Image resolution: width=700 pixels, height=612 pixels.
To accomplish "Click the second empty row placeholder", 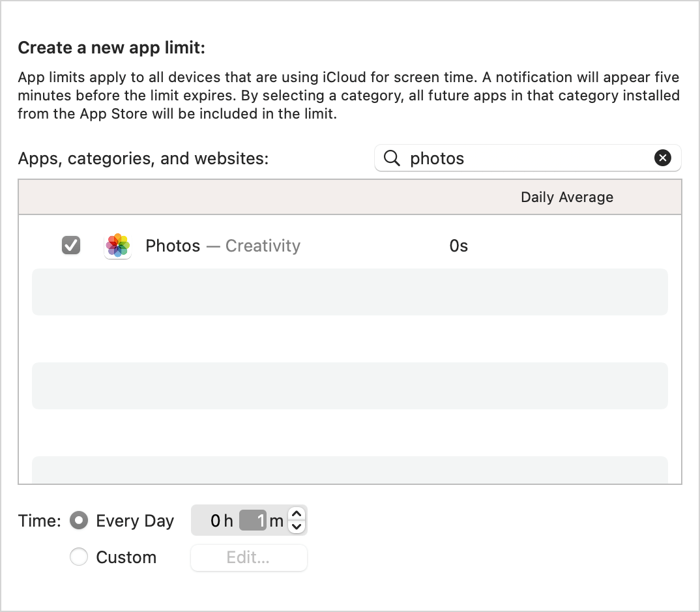I will click(350, 386).
